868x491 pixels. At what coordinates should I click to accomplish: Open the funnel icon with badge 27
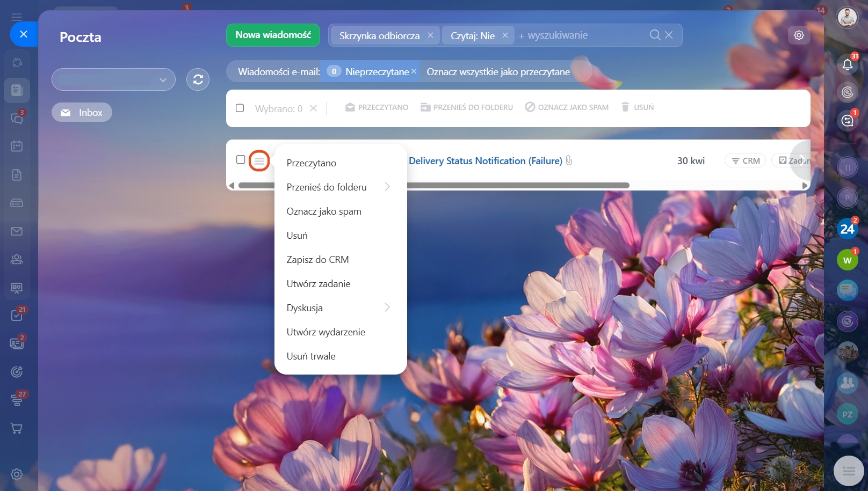17,400
